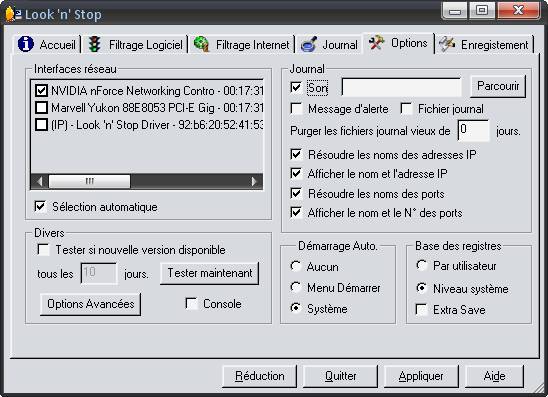Click the interfaces list horizontal scroll thumb
Screen dimensions: 548x397
pyautogui.click(x=89, y=181)
